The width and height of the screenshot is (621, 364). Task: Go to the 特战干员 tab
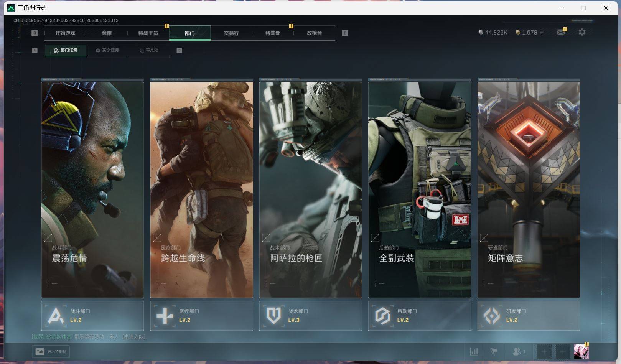pyautogui.click(x=148, y=33)
